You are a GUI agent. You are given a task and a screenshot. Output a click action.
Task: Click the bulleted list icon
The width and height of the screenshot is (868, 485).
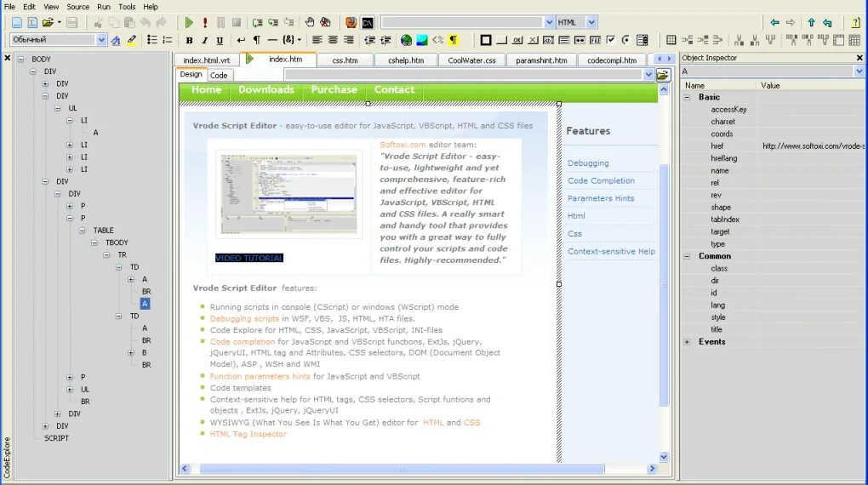(x=151, y=40)
